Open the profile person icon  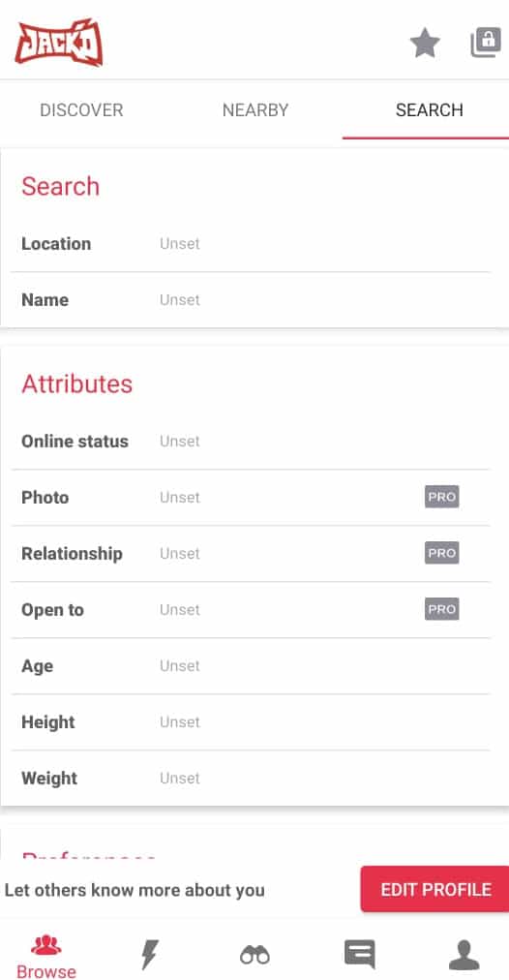click(464, 955)
